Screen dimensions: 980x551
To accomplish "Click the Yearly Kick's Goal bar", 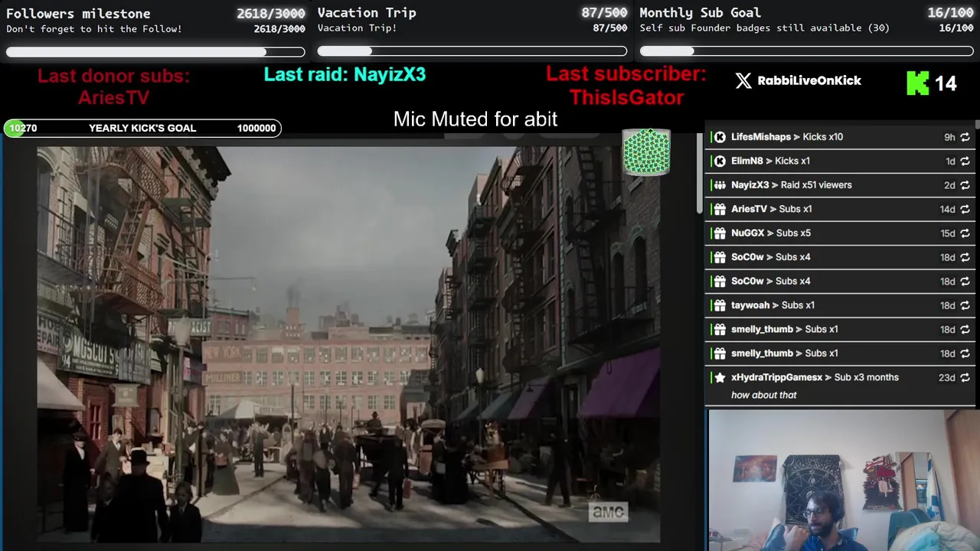I will 142,129.
